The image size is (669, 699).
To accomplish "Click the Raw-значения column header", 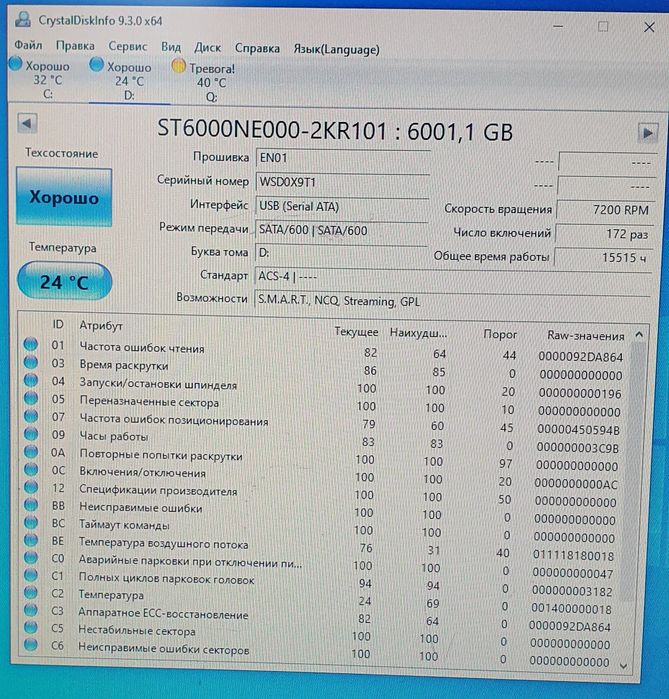I will tap(586, 336).
